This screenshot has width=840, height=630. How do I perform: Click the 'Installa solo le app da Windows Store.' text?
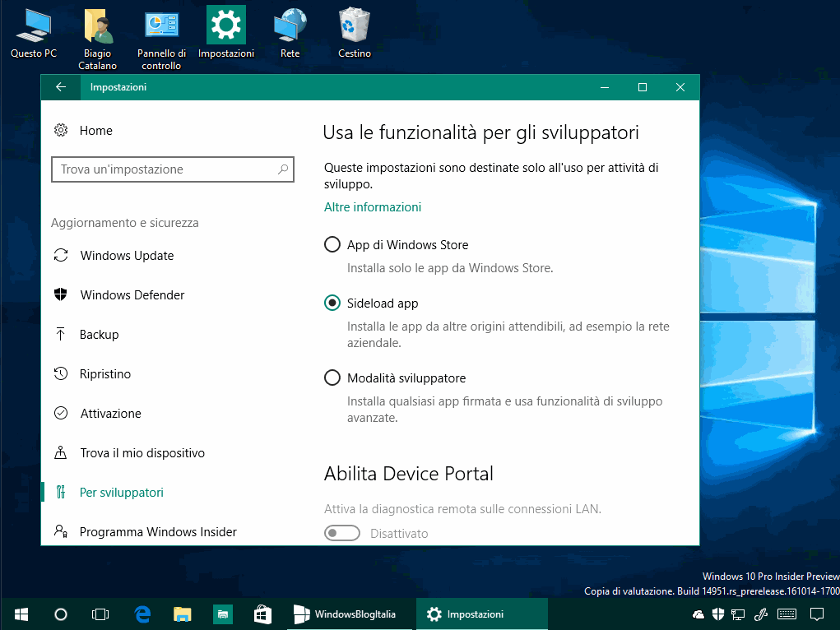click(450, 268)
